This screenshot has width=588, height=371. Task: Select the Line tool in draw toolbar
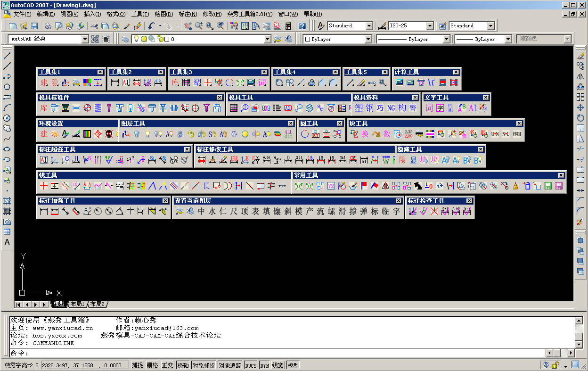7,56
